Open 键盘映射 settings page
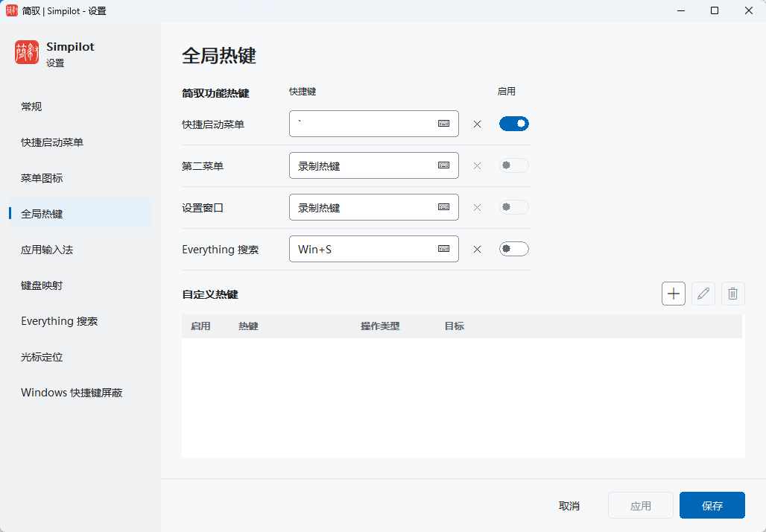This screenshot has width=766, height=532. 80,285
